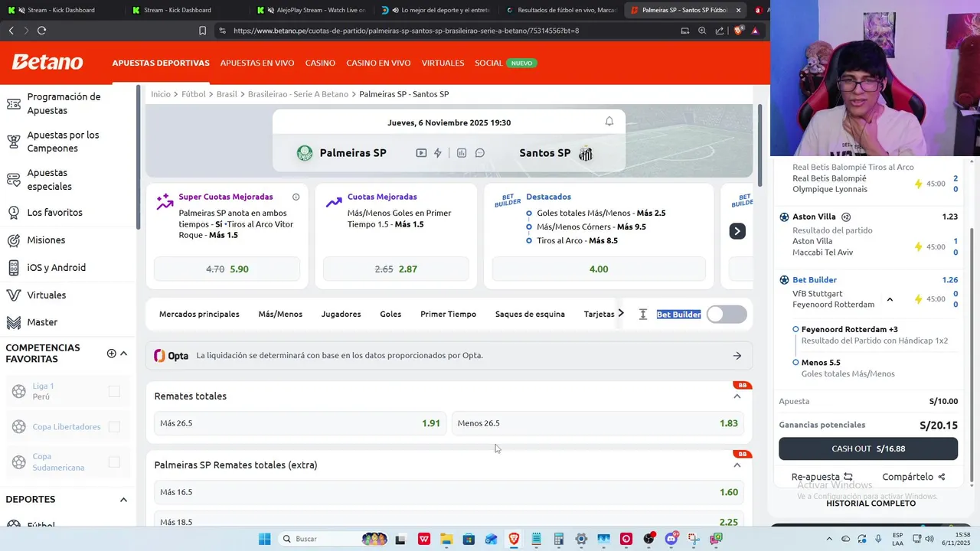Click the Brave shields icon
The height and width of the screenshot is (551, 980).
[x=738, y=31]
